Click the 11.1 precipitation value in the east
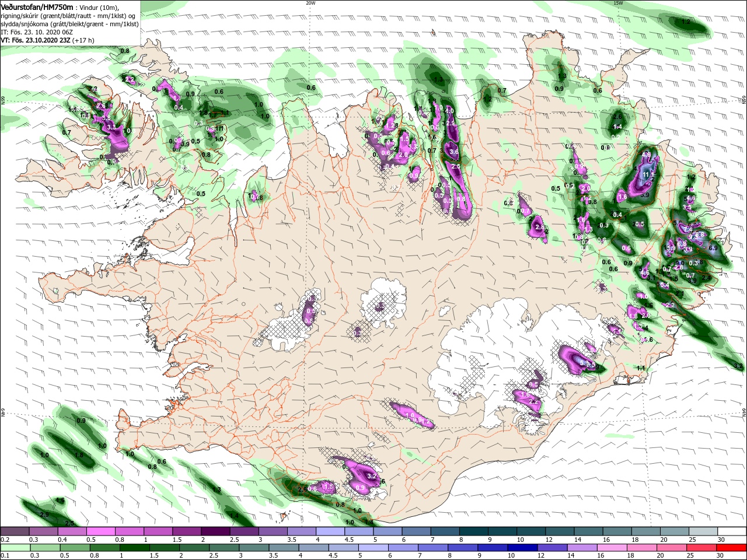The image size is (747, 560). click(x=648, y=174)
